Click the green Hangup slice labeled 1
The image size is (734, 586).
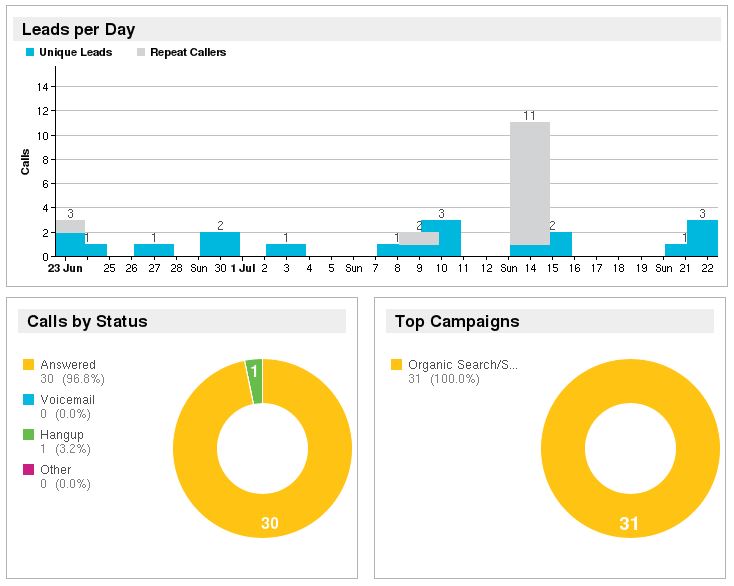(x=255, y=381)
